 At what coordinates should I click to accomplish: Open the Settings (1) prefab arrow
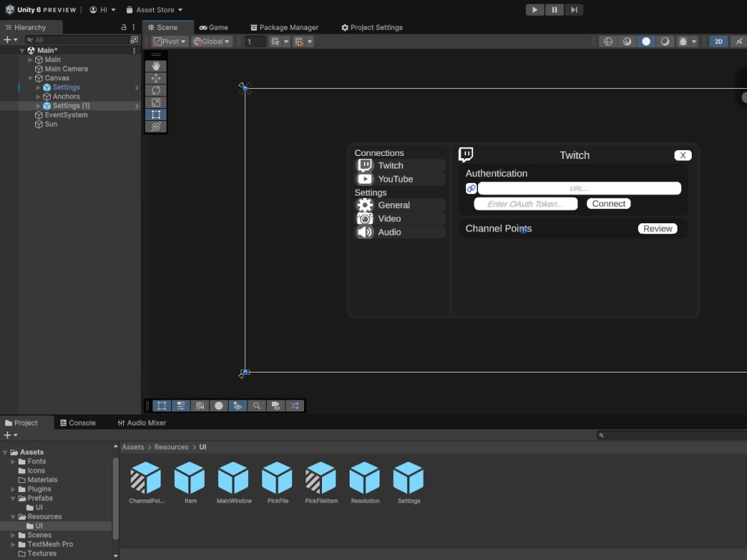click(137, 106)
